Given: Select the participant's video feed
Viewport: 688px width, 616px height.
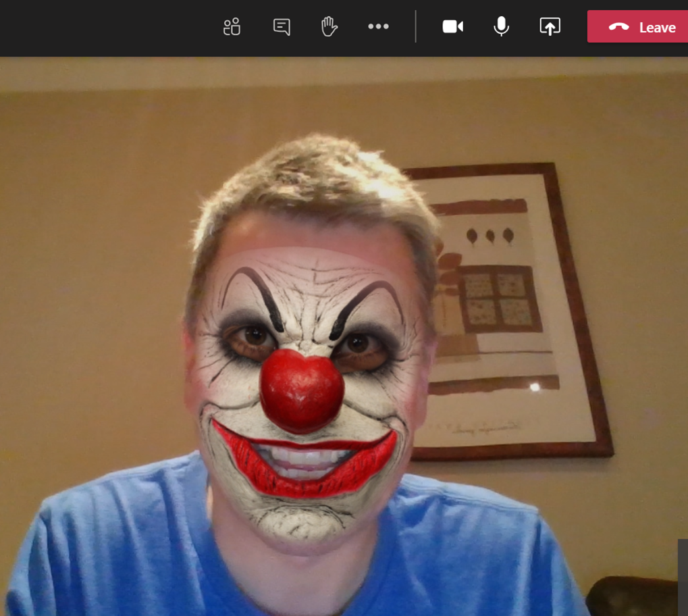Looking at the screenshot, I should tap(344, 336).
